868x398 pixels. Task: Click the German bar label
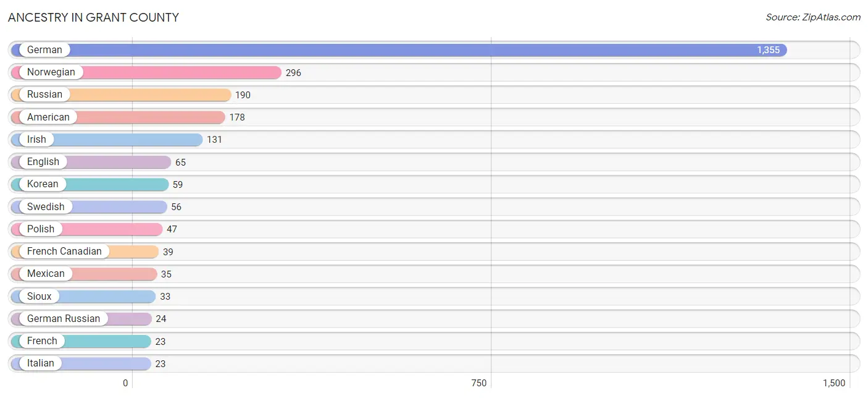(44, 50)
